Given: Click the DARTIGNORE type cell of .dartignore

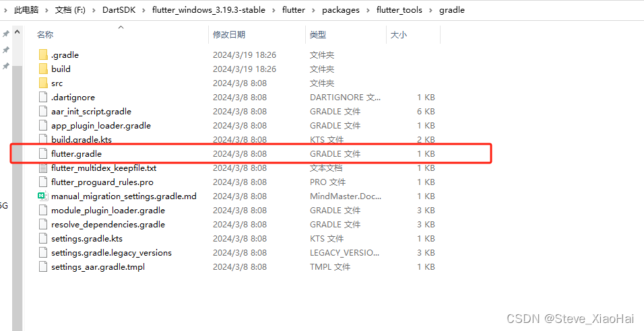Looking at the screenshot, I should coord(346,97).
